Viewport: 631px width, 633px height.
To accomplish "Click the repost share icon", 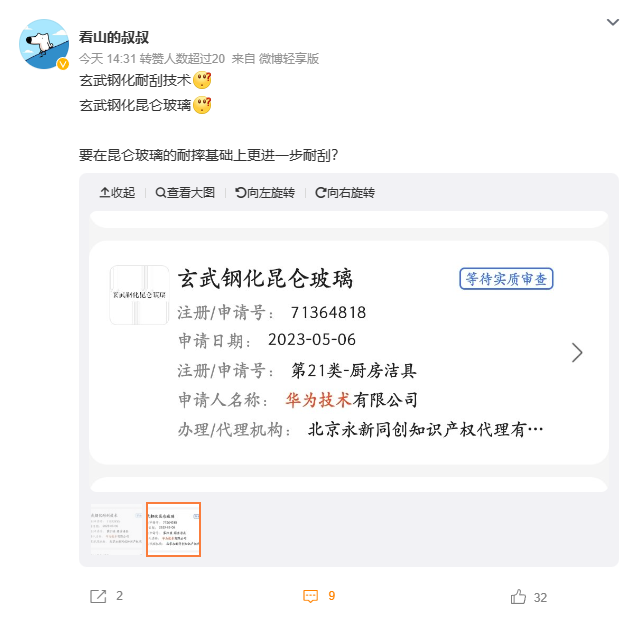I will tap(98, 596).
